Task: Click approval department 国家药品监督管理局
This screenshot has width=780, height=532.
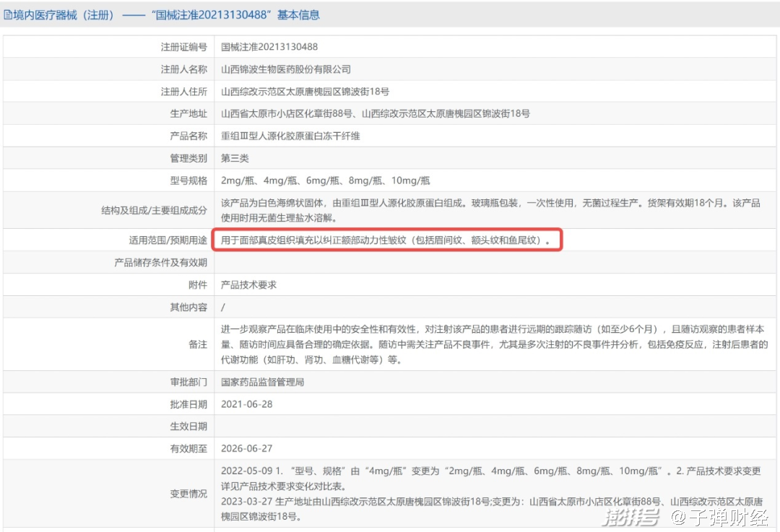Action: [x=263, y=382]
